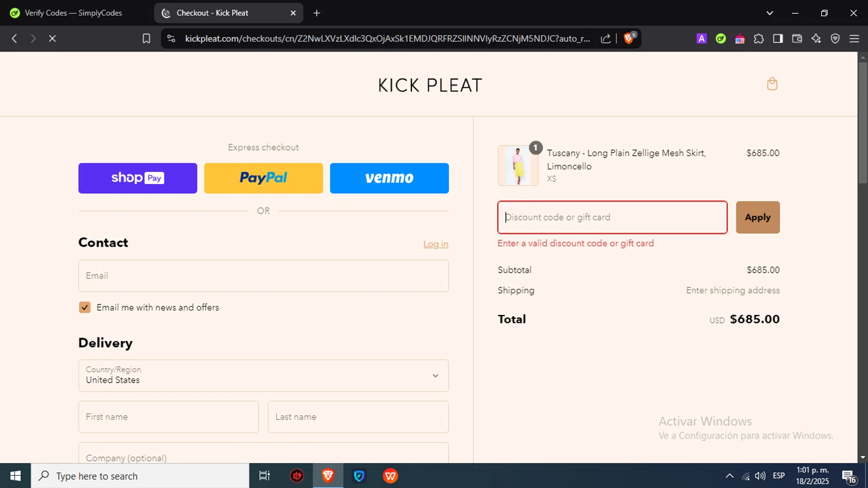Open the shopping bag cart icon
The height and width of the screenshot is (488, 868).
772,84
